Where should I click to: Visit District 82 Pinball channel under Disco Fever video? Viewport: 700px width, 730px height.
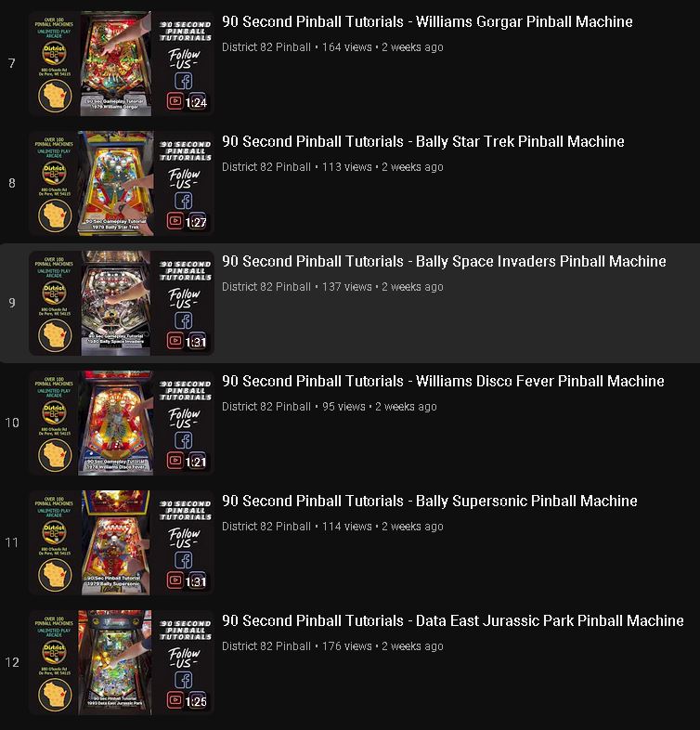(x=266, y=407)
